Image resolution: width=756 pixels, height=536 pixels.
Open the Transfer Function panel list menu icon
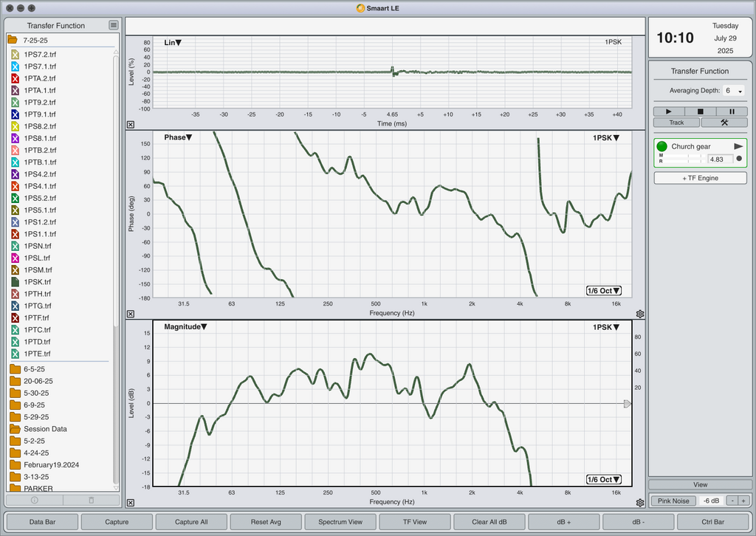(113, 25)
